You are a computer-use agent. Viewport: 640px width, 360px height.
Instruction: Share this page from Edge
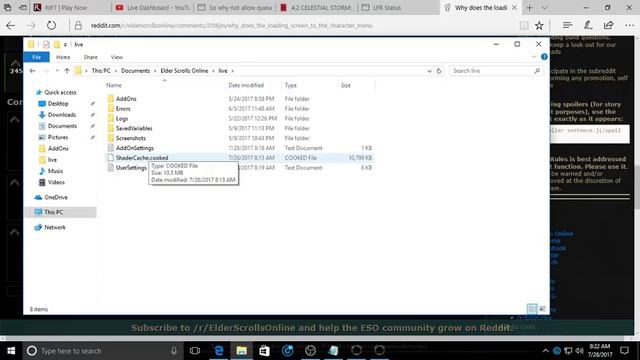[x=609, y=25]
